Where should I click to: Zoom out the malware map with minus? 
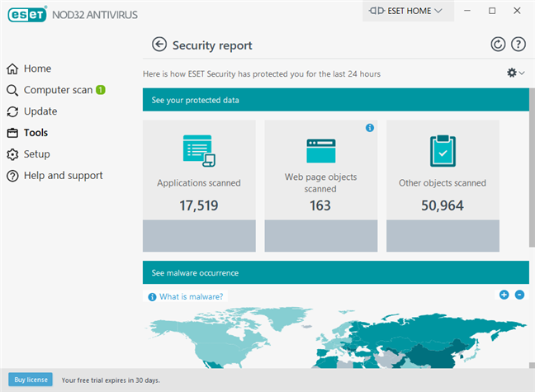[519, 295]
